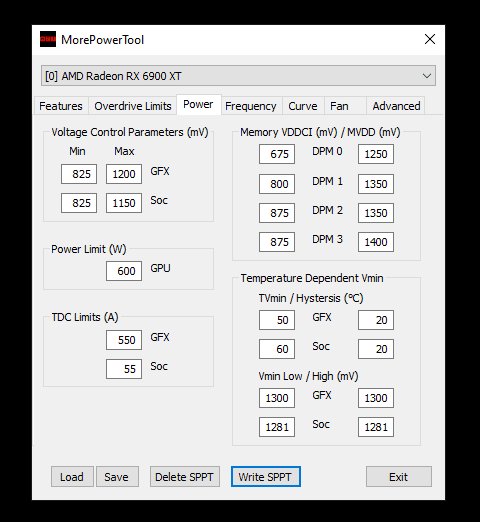Click the DPM 2 VDDCI field 875
This screenshot has height=522, width=480.
[x=277, y=213]
